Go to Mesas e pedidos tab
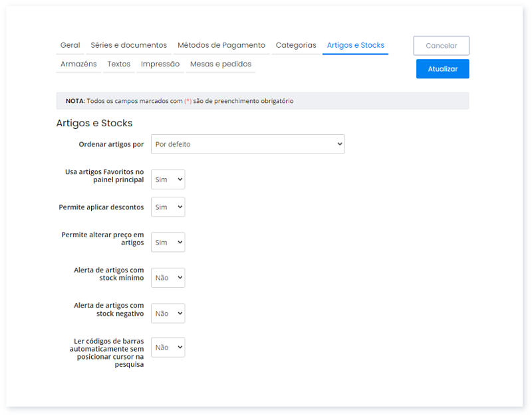Image resolution: width=532 pixels, height=416 pixels. click(x=221, y=64)
